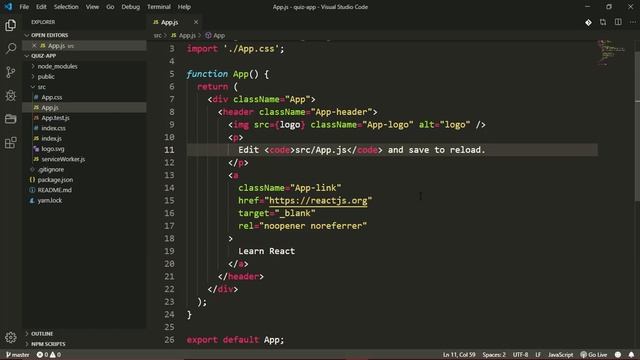The width and height of the screenshot is (640, 360).
Task: Click line number 19 in the gutter
Action: (169, 251)
